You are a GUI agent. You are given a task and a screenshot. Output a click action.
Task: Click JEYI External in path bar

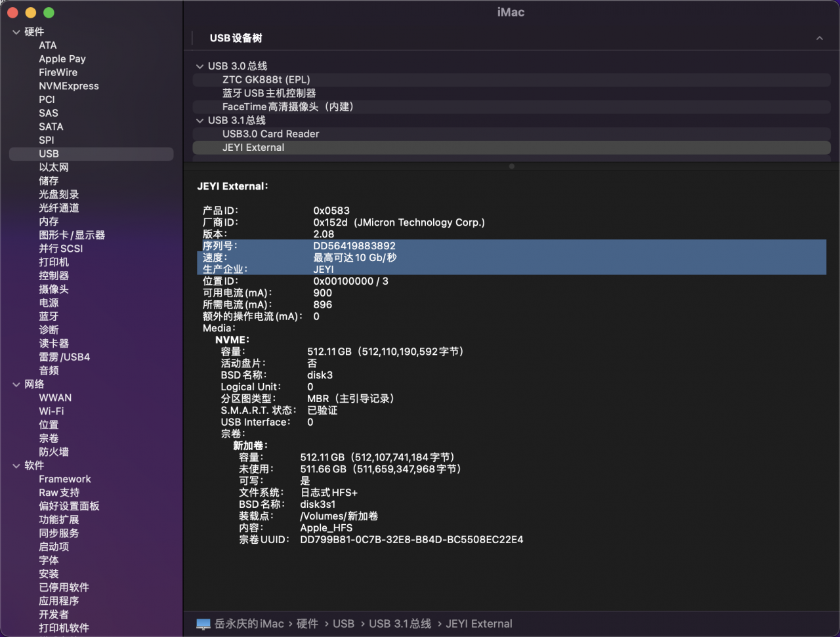pos(479,624)
